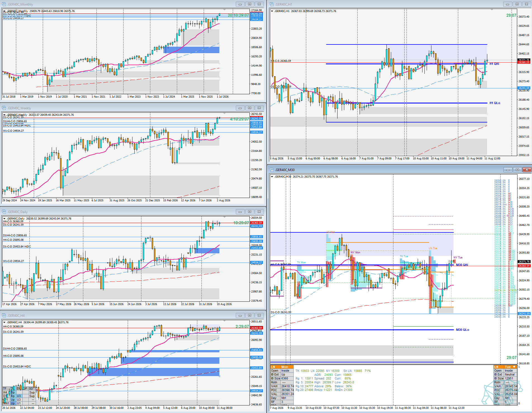Click the 26418.74 VAH value

click(x=287, y=386)
